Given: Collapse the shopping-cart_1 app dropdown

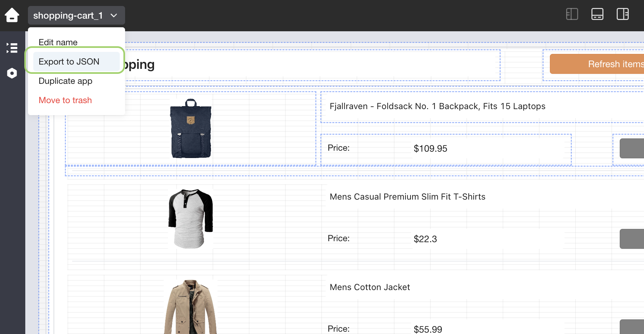Looking at the screenshot, I should coord(76,16).
